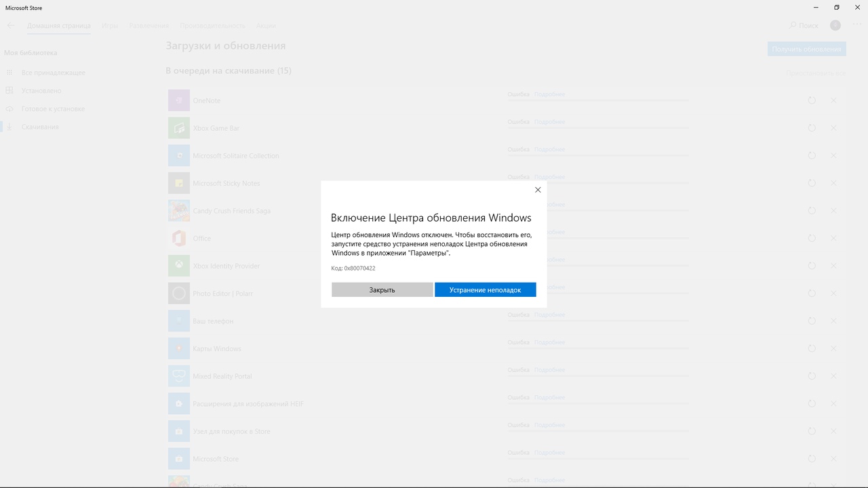Dismiss the dialog with its X icon
The width and height of the screenshot is (868, 488).
(538, 190)
